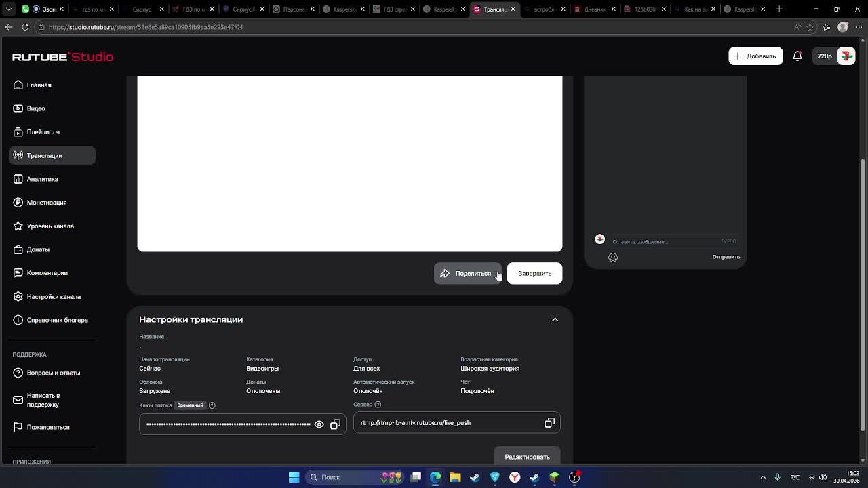Click the Редактировать button
The width and height of the screenshot is (868, 488).
click(x=527, y=457)
